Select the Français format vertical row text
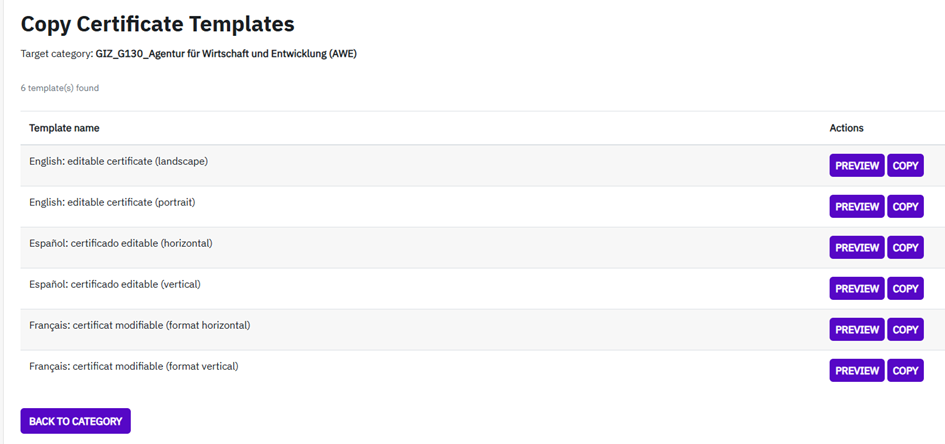Screen dimensions: 945x444 pos(133,366)
